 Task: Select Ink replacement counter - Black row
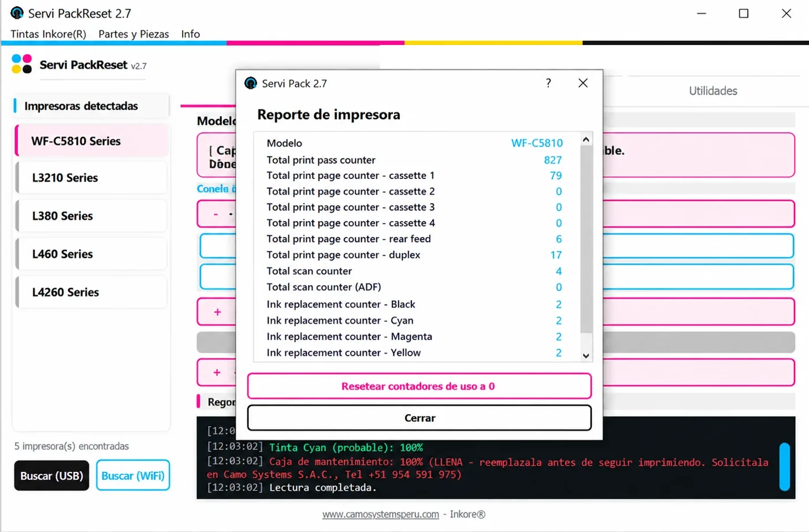pos(417,304)
